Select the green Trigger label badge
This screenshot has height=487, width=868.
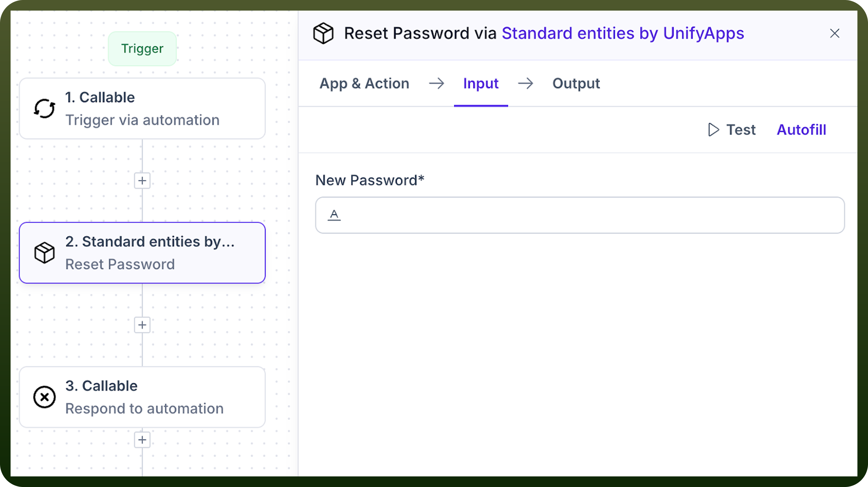point(142,48)
